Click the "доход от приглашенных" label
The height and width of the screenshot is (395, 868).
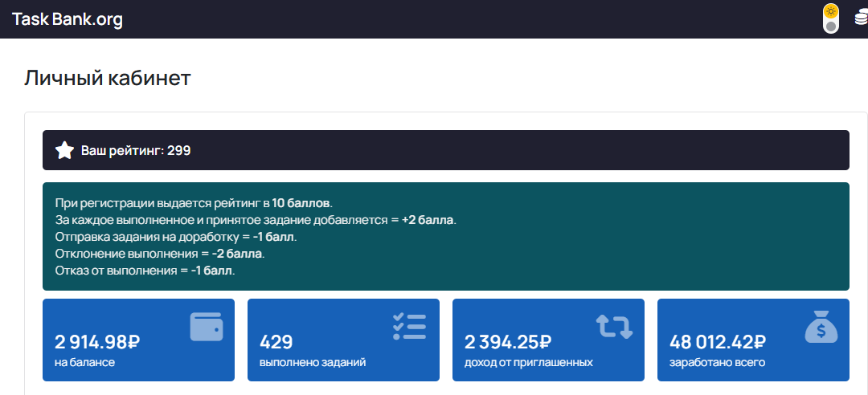pos(529,363)
